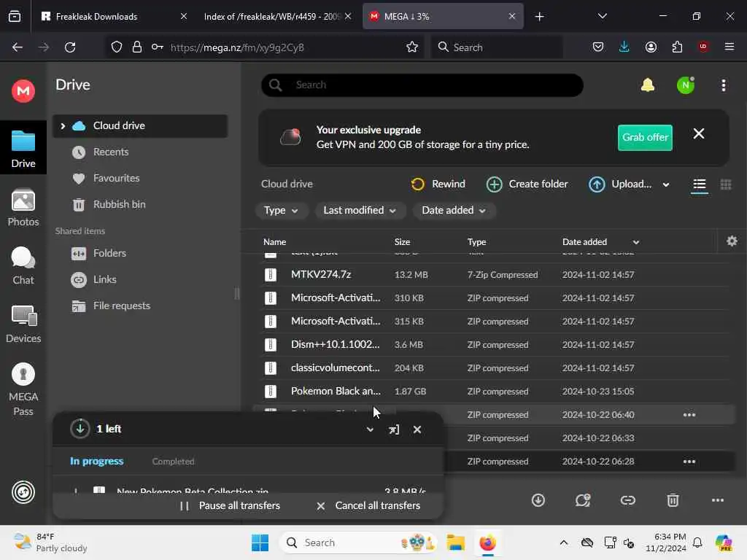
Task: Click the Upload button
Action: point(620,184)
